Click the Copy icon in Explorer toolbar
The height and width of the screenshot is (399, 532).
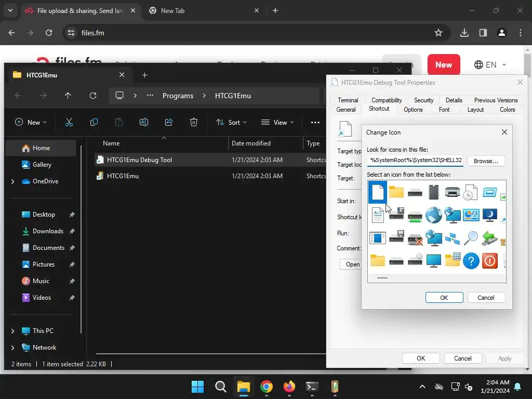click(94, 122)
